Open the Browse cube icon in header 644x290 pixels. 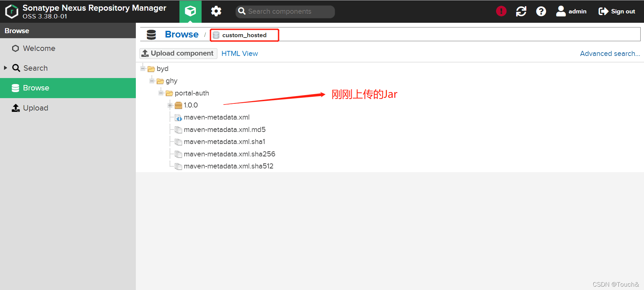point(190,11)
